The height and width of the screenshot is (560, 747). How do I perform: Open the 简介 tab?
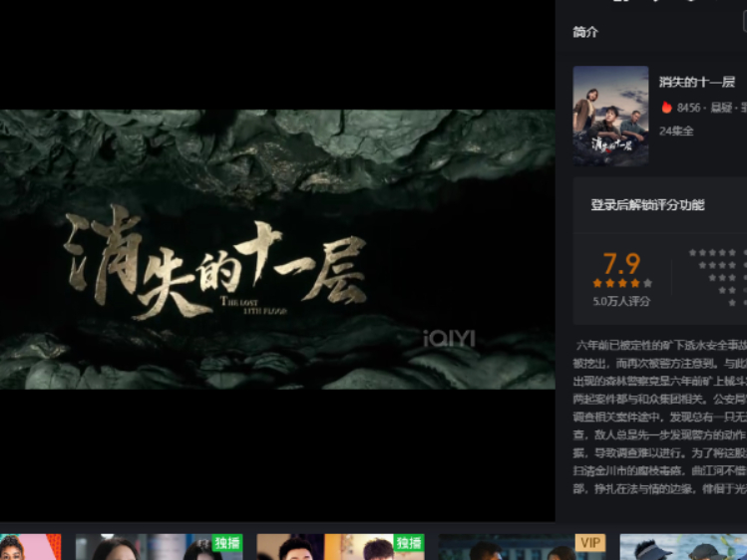pos(585,32)
